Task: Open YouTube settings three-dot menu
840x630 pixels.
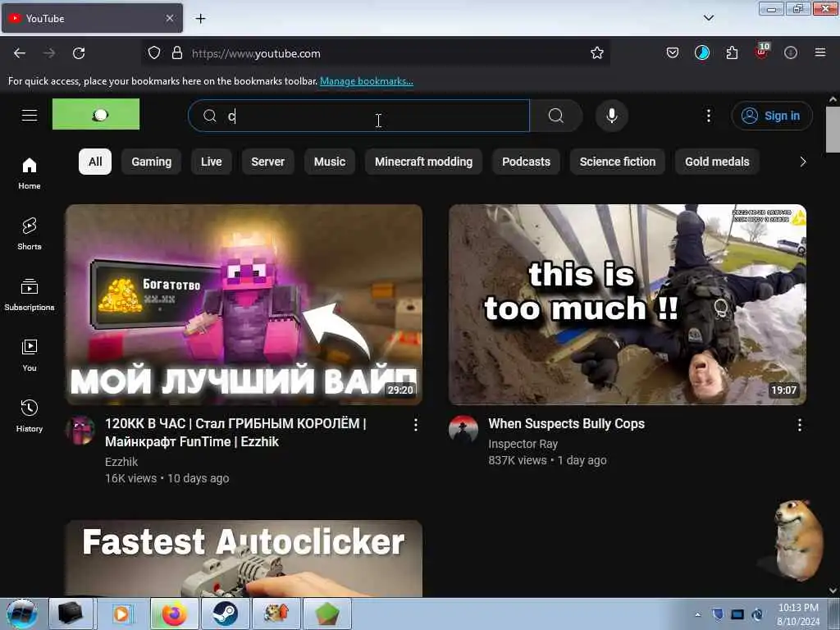Action: [x=708, y=116]
